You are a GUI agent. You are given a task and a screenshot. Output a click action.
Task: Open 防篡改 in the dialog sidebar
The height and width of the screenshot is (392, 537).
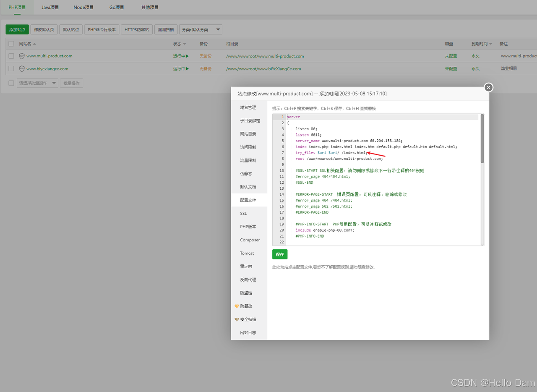pyautogui.click(x=249, y=306)
